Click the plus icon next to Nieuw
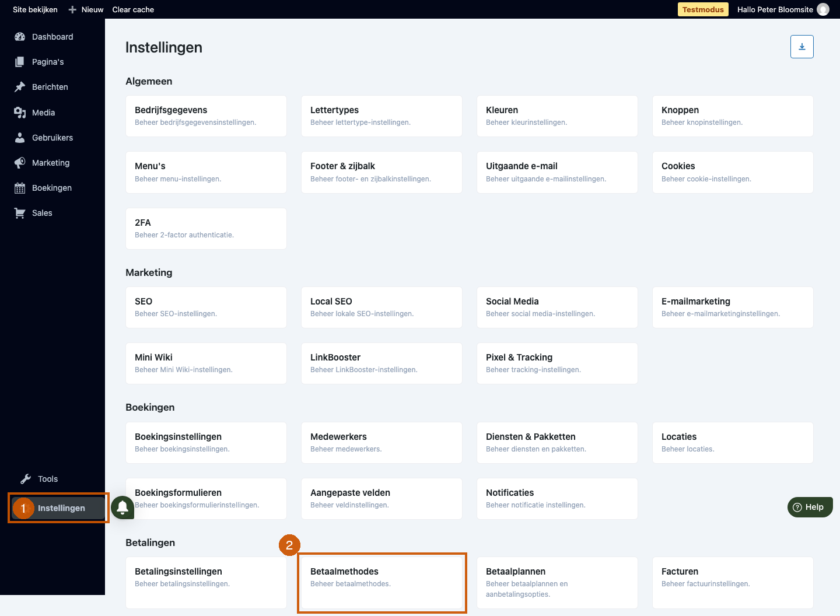The height and width of the screenshot is (616, 840). click(72, 9)
